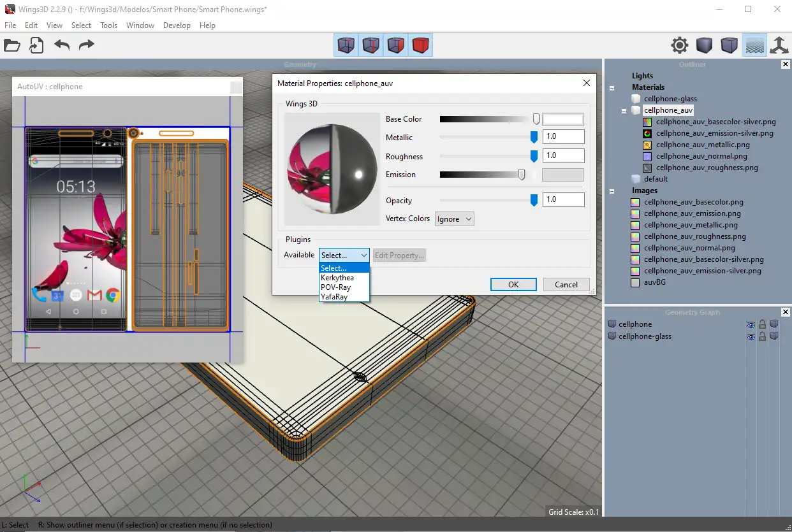
Task: Open the Tools menu
Action: pyautogui.click(x=108, y=25)
